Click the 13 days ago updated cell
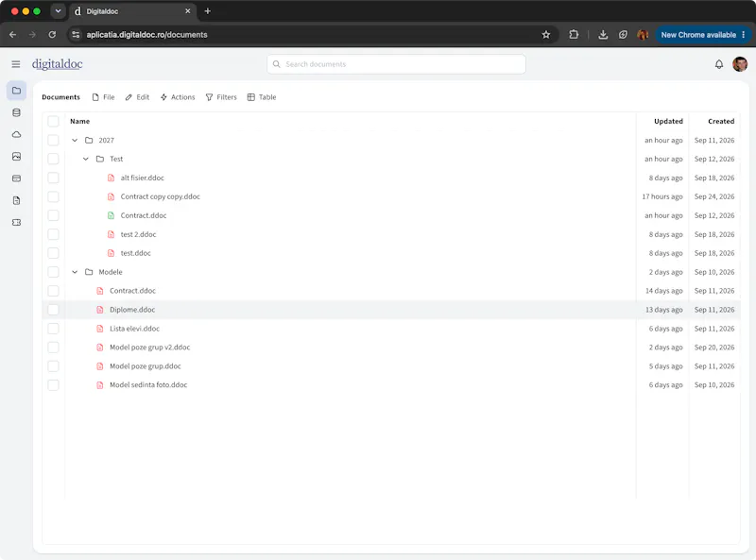The image size is (756, 560). point(664,310)
